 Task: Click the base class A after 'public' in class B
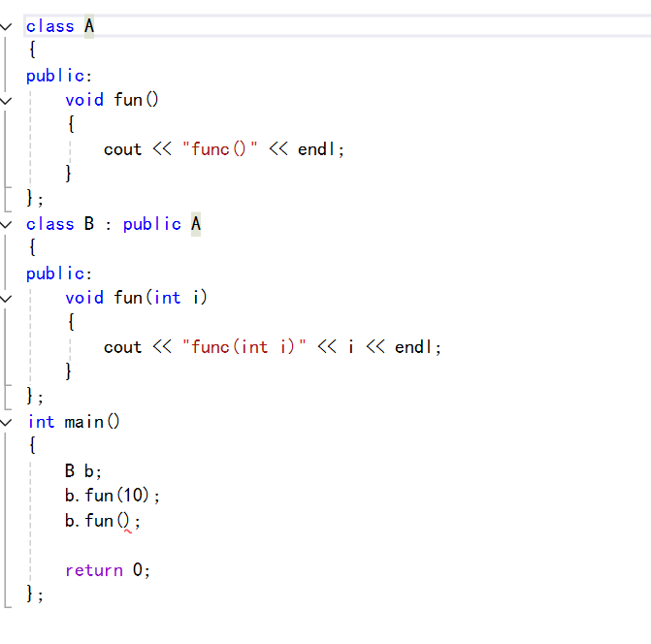(196, 224)
